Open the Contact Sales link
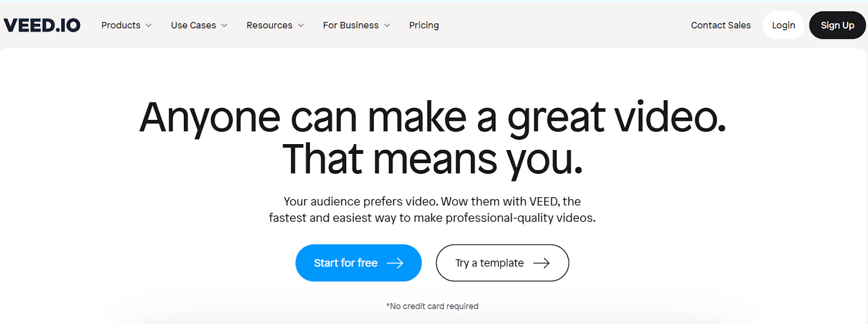This screenshot has height=324, width=868. pyautogui.click(x=720, y=25)
